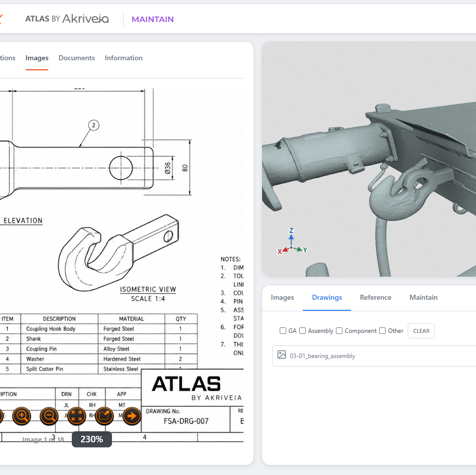Click the XYZ axis orientation gizmo
The height and width of the screenshot is (475, 476).
pyautogui.click(x=292, y=242)
